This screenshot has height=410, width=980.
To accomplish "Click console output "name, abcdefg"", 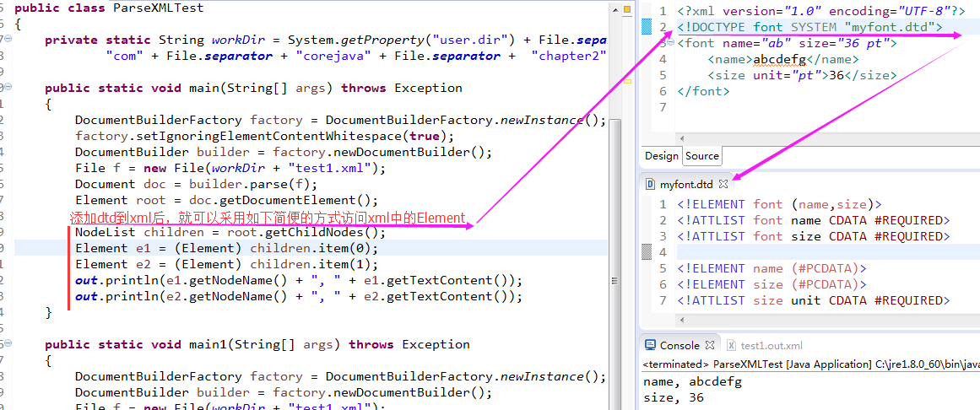I will 692,382.
